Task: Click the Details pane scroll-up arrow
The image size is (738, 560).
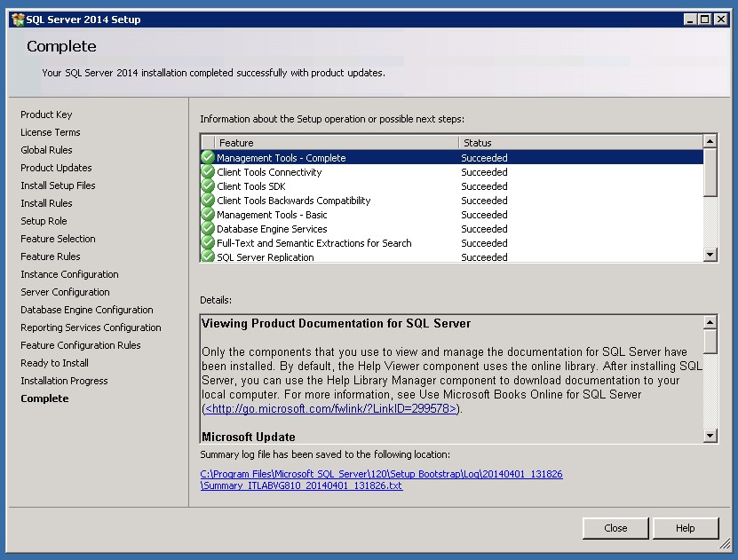Action: click(x=710, y=322)
